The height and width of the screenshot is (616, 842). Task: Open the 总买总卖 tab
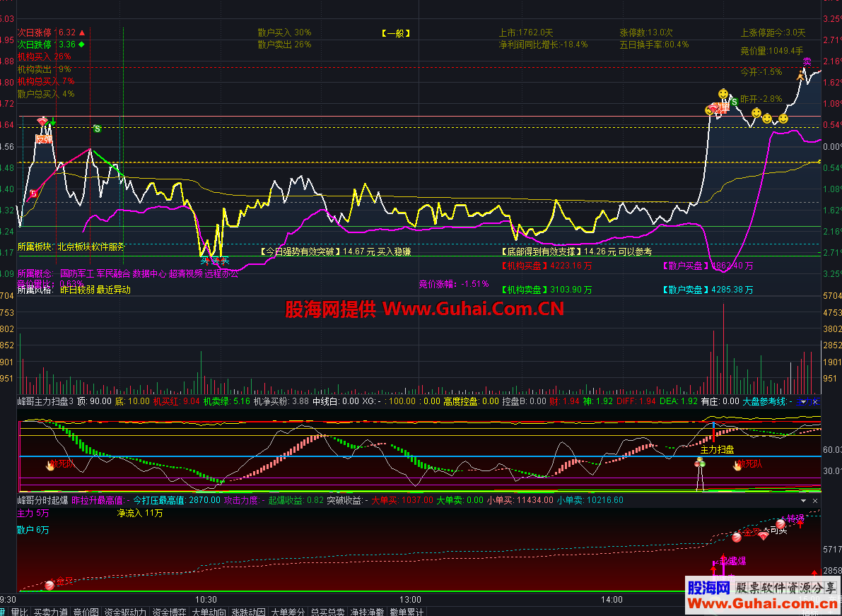pos(327,612)
